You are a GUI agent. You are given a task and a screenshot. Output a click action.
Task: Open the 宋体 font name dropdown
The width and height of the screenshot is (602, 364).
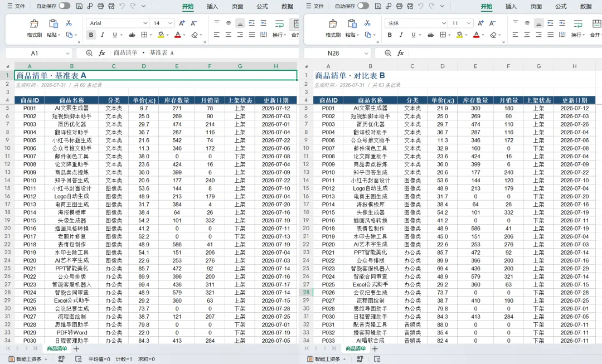click(444, 23)
